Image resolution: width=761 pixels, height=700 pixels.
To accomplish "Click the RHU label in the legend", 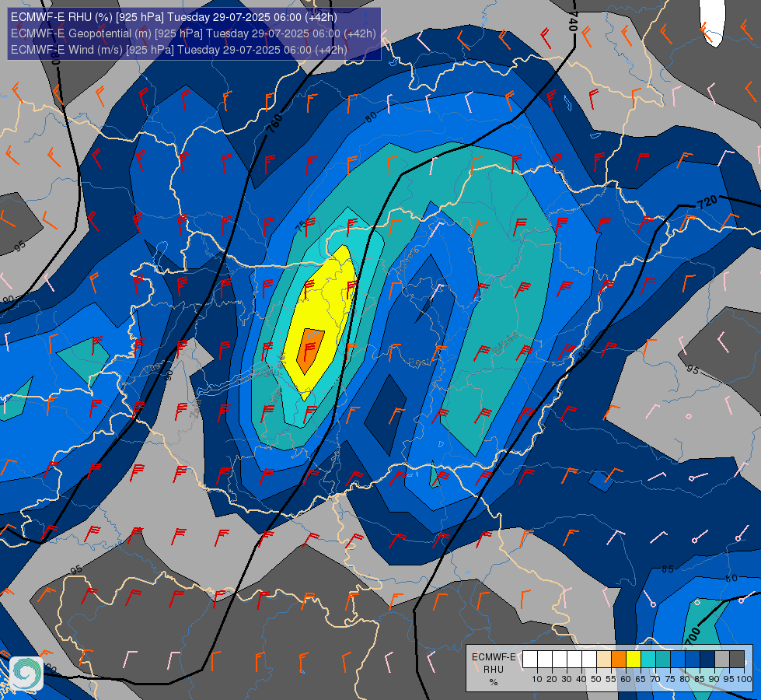I will click(494, 670).
